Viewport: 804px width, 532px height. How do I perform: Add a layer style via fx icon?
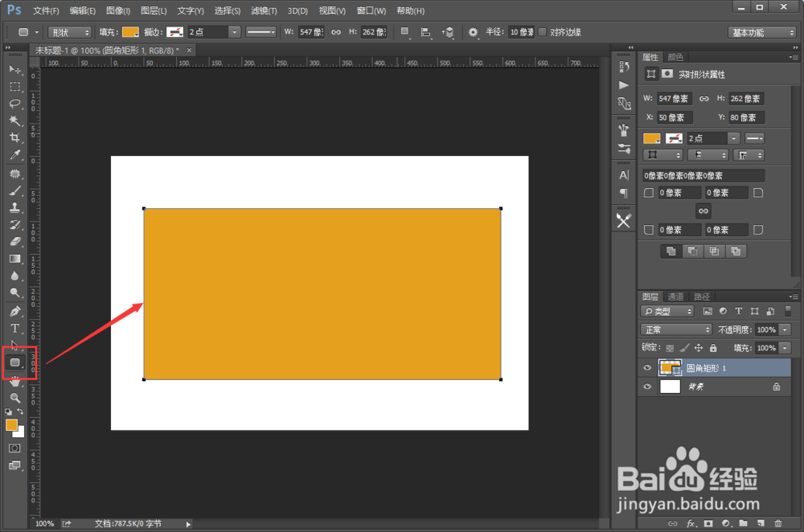pos(691,523)
